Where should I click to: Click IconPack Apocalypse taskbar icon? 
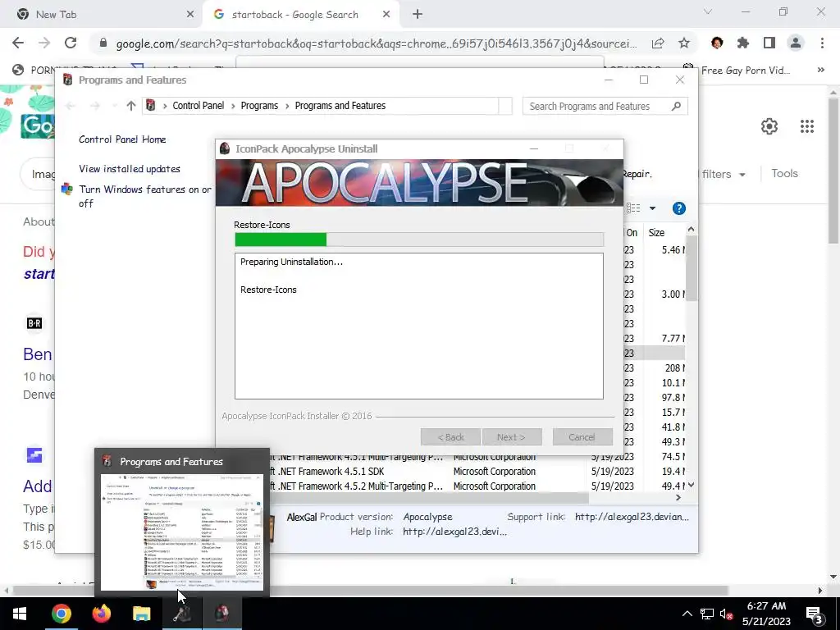[x=221, y=614]
